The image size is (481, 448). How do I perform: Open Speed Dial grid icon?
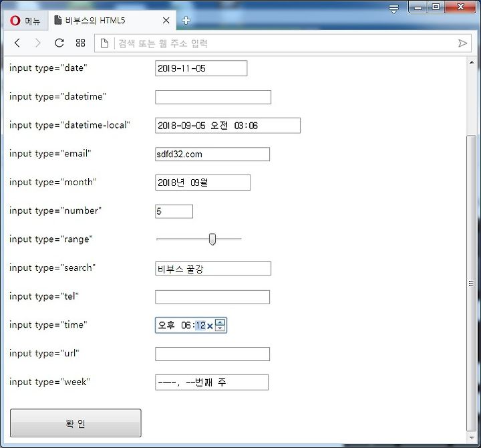click(x=80, y=43)
